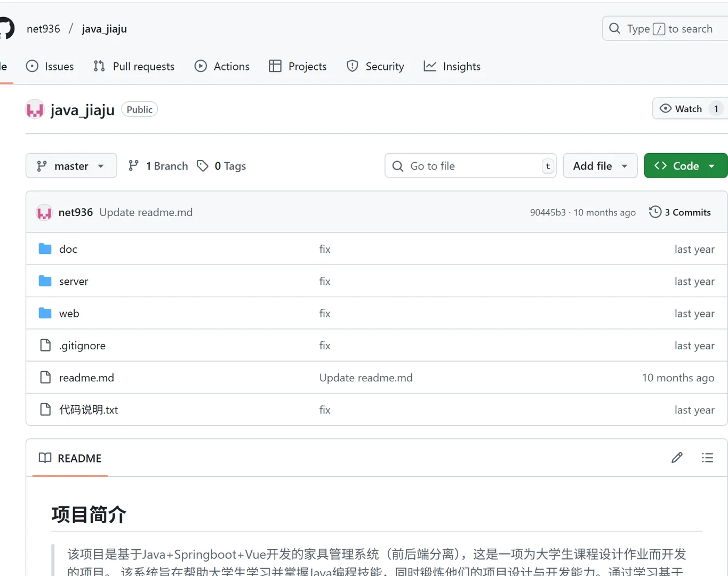Click the commit history clock icon
Viewport: 728px width, 576px height.
655,212
